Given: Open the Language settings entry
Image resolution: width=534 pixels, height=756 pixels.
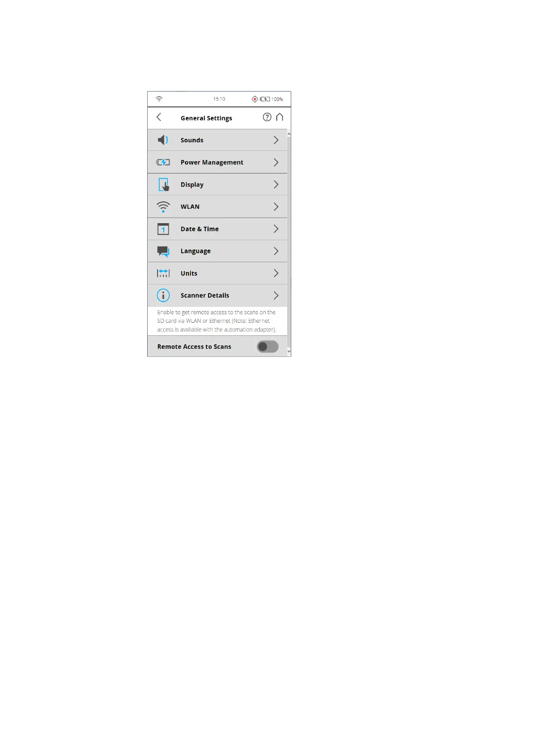Looking at the screenshot, I should pos(217,251).
